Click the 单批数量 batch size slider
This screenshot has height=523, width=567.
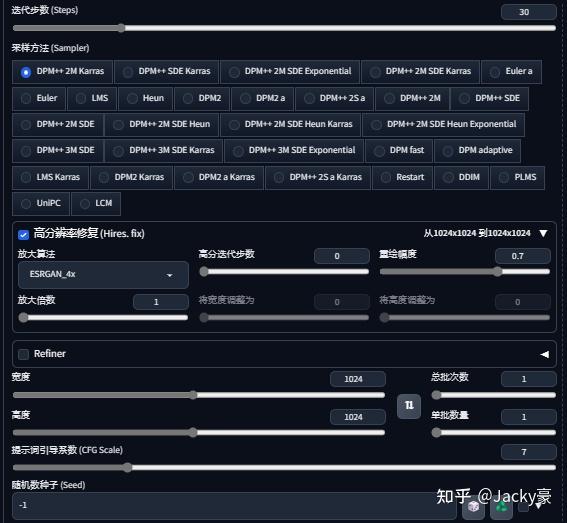[494, 433]
